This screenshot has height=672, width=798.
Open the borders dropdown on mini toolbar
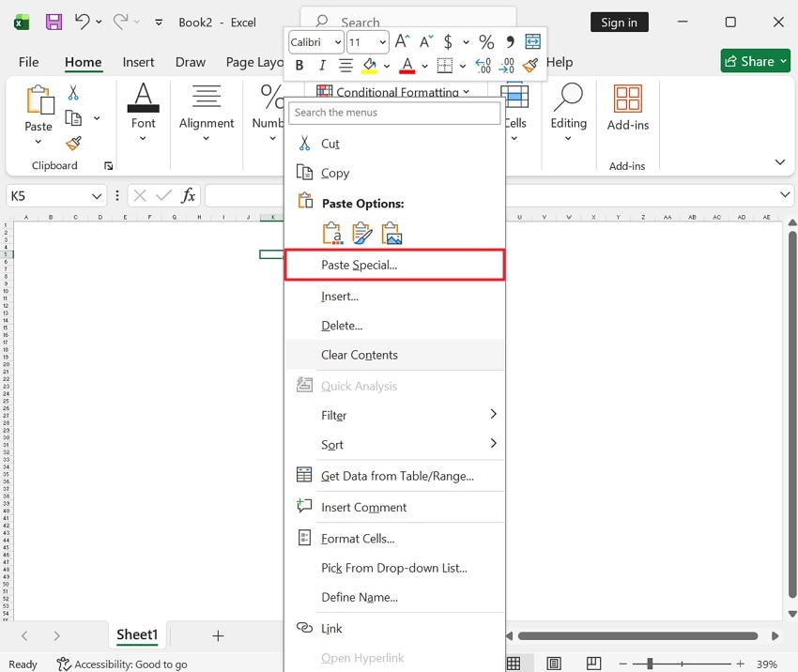[463, 65]
